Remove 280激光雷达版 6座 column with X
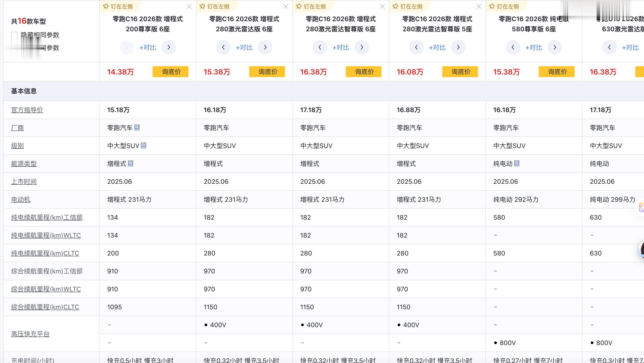Screen dimensions: 644x363 (x=286, y=6)
